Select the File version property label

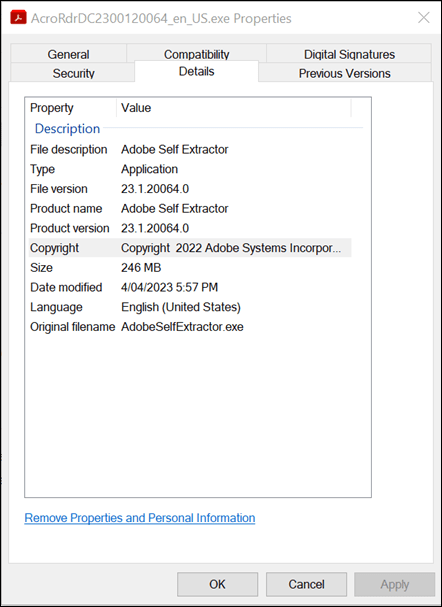coord(59,189)
